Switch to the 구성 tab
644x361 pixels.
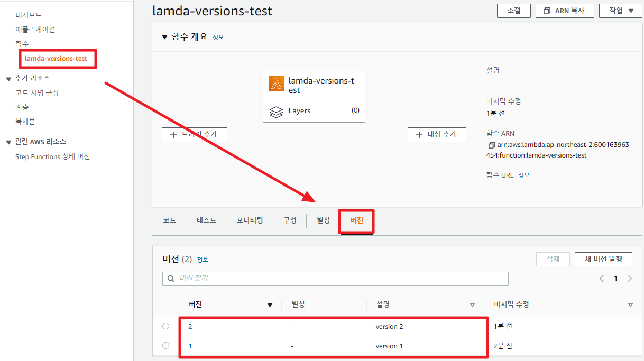pyautogui.click(x=290, y=220)
